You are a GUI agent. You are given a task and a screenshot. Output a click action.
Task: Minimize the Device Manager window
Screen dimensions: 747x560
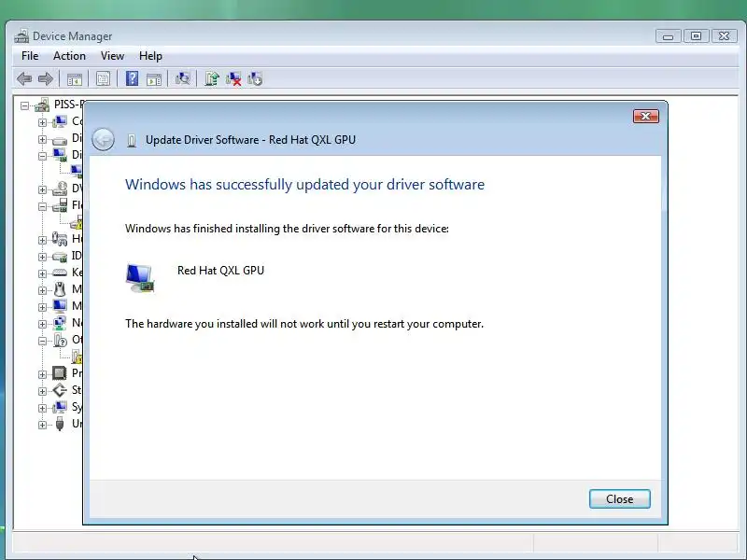668,36
